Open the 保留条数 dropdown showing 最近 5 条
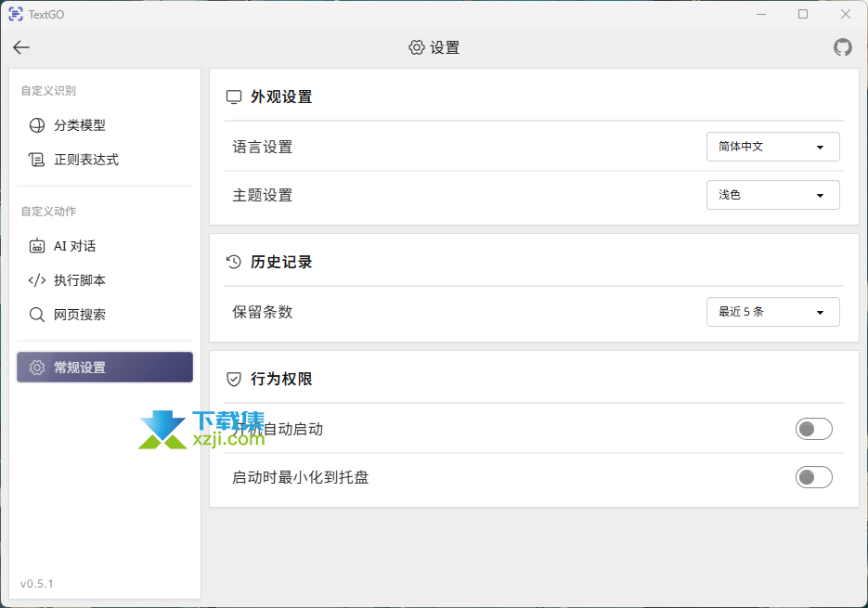 tap(773, 312)
